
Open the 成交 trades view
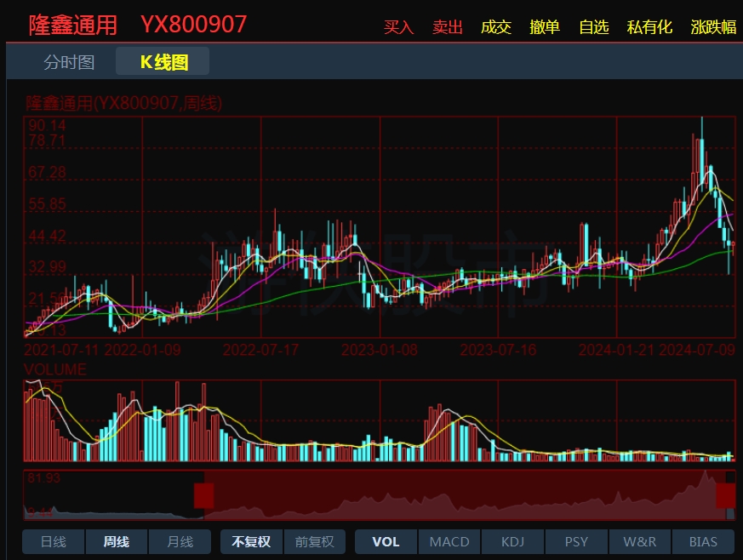click(x=495, y=27)
